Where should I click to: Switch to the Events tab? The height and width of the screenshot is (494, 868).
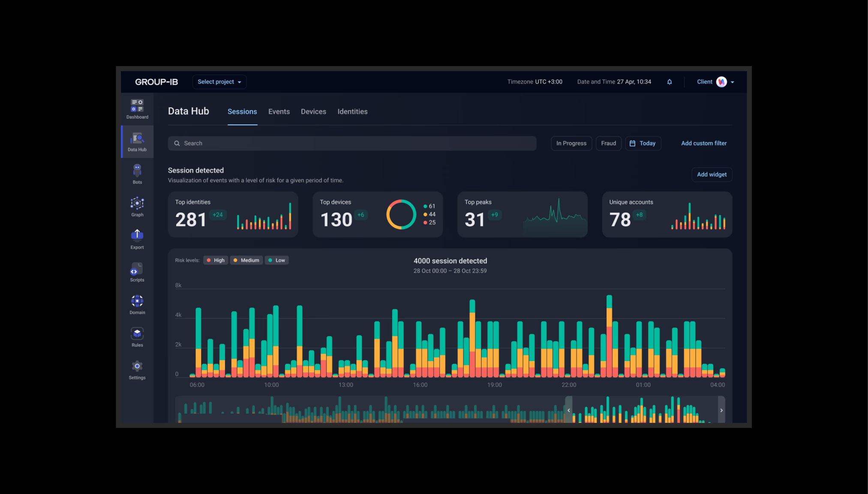tap(279, 111)
